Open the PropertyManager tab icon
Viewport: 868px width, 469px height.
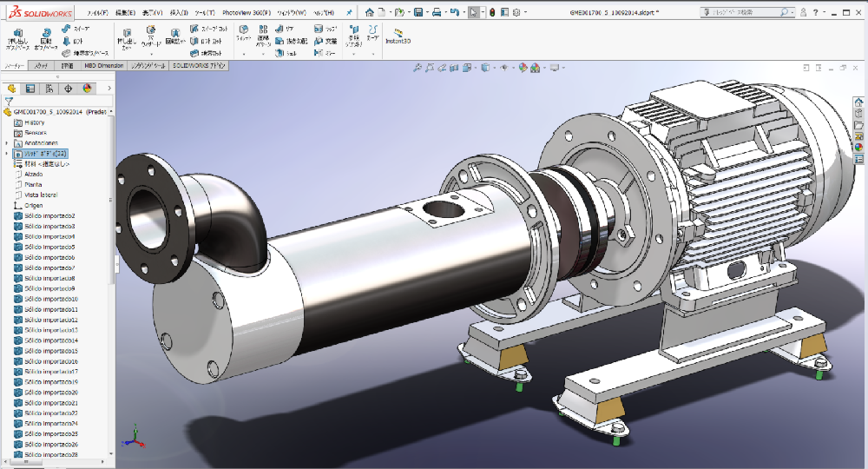tap(30, 88)
